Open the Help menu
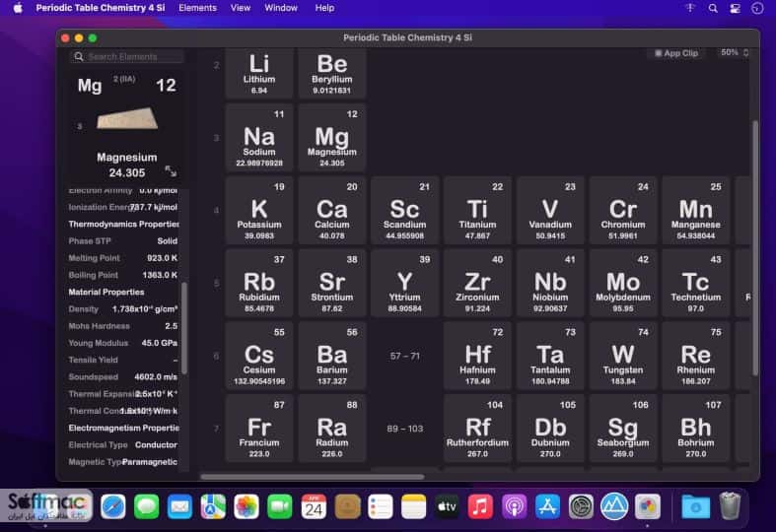Image resolution: width=776 pixels, height=532 pixels. click(x=324, y=8)
